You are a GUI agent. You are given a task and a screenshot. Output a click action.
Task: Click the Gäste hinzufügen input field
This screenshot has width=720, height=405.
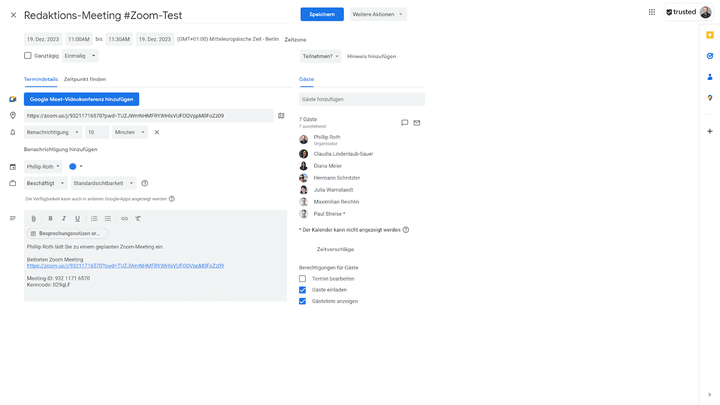[x=362, y=99]
